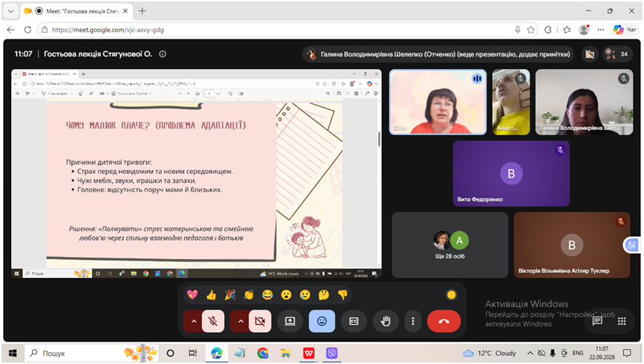Open the browser profile avatar
Image resolution: width=644 pixels, height=364 pixels.
(x=584, y=30)
